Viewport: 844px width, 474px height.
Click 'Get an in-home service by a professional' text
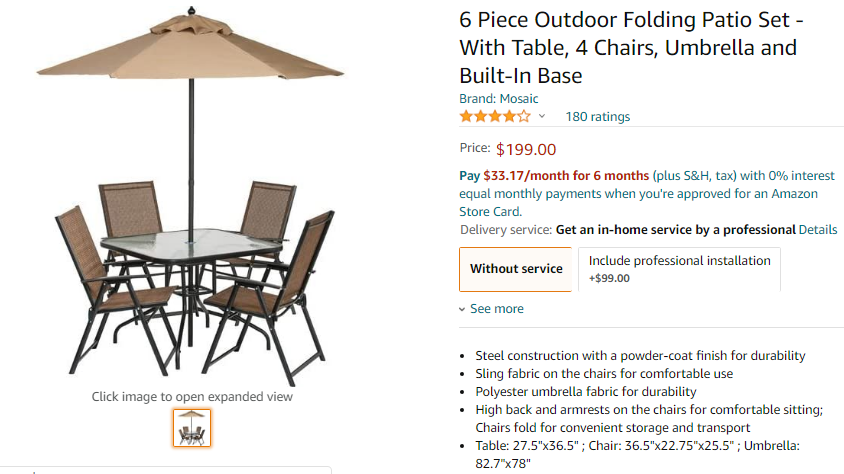(x=675, y=230)
